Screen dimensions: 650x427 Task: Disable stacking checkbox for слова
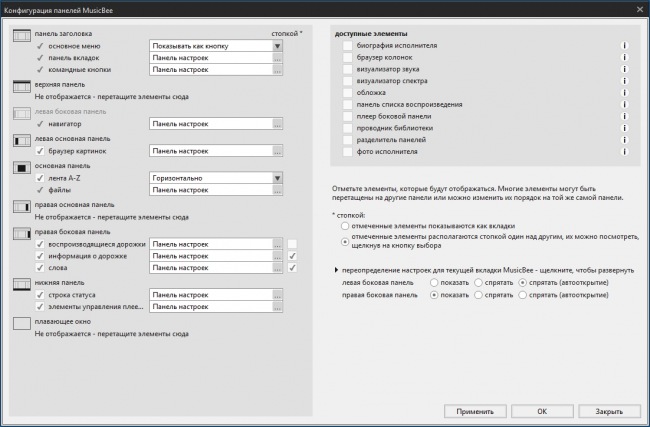coord(292,268)
